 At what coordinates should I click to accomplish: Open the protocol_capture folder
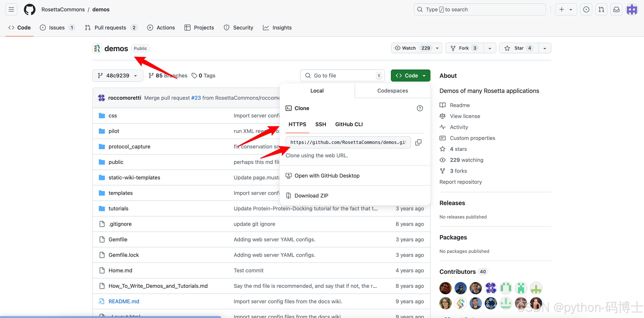(x=129, y=147)
